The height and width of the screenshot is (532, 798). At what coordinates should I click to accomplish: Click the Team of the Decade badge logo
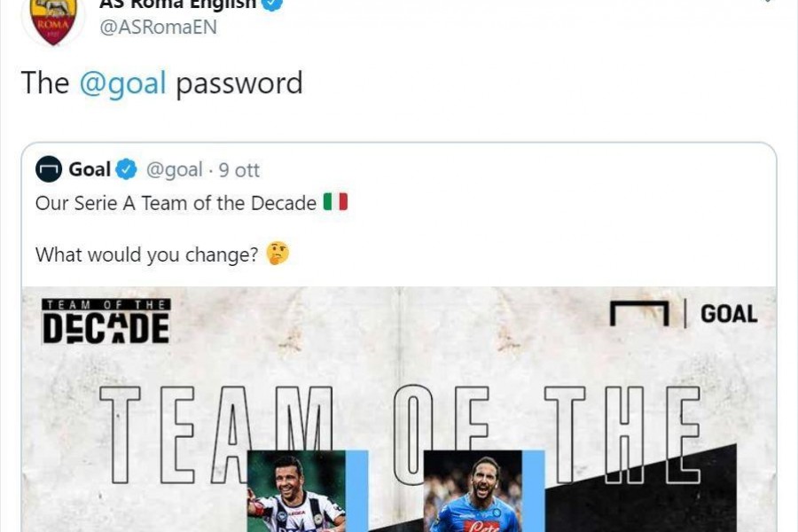tap(106, 322)
